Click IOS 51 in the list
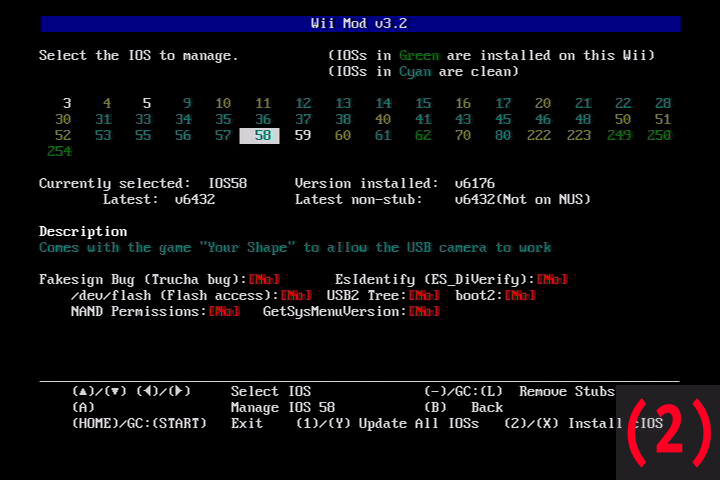This screenshot has width=720, height=480. [663, 119]
